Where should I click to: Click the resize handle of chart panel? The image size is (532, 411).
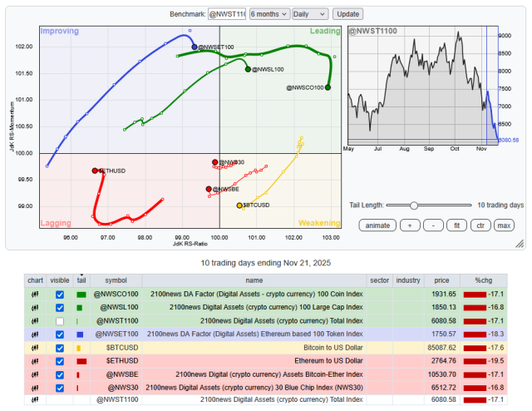[519, 244]
